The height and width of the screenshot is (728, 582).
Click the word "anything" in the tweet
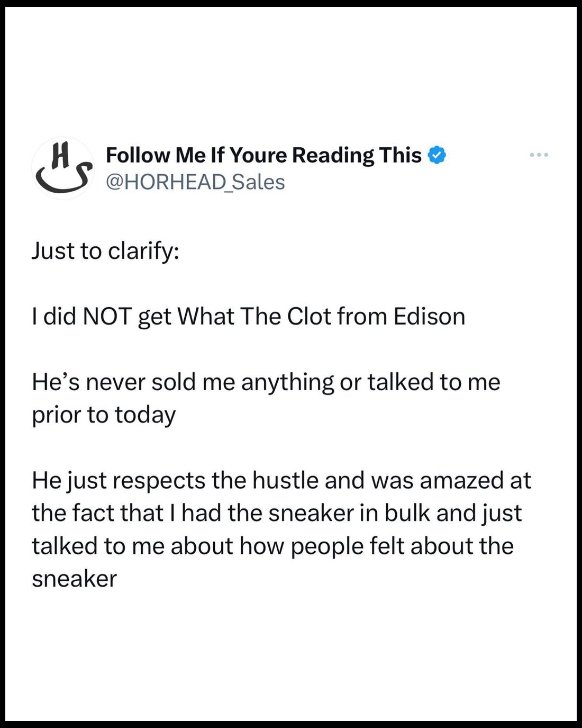coord(288,382)
